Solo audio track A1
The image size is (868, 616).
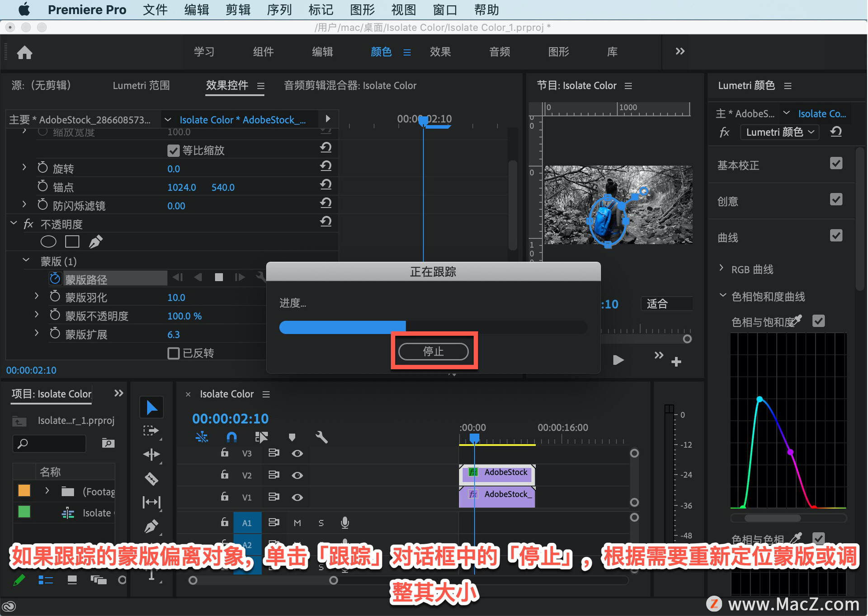click(x=321, y=523)
